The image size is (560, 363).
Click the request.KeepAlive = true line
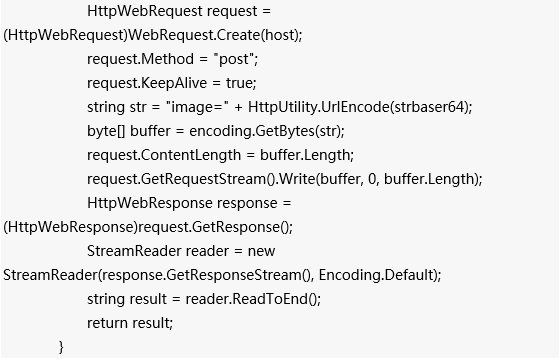pos(172,83)
